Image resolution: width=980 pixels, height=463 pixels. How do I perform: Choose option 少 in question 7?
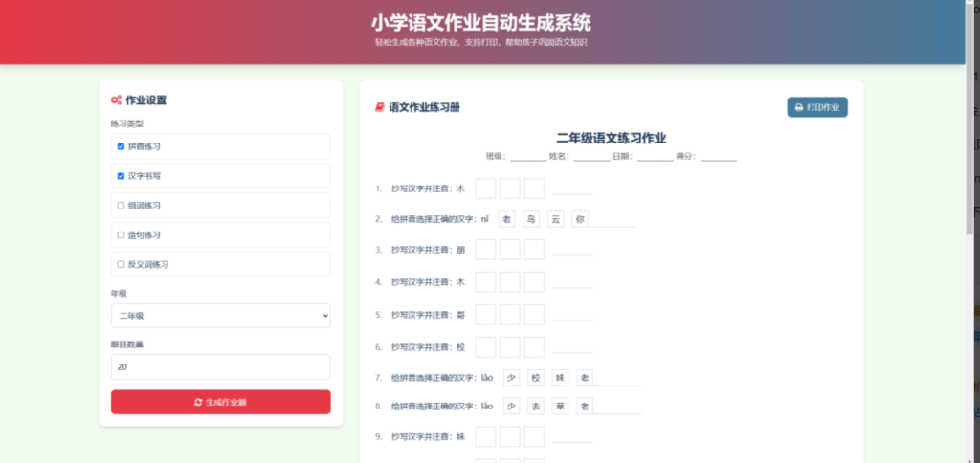click(x=511, y=378)
